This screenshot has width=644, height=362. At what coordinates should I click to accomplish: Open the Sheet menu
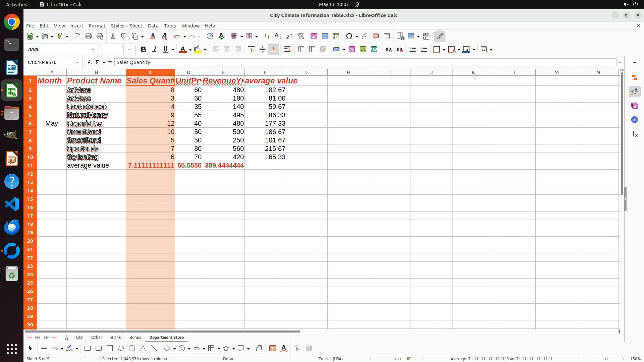point(136,26)
